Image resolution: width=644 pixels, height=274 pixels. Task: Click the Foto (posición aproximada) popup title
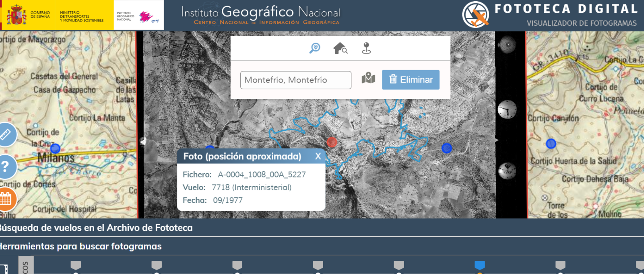click(x=242, y=156)
